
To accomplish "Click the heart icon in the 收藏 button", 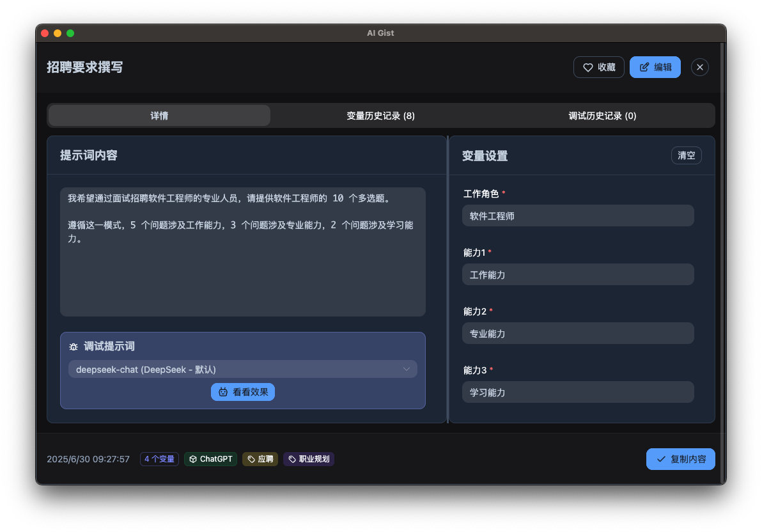I will pyautogui.click(x=587, y=66).
